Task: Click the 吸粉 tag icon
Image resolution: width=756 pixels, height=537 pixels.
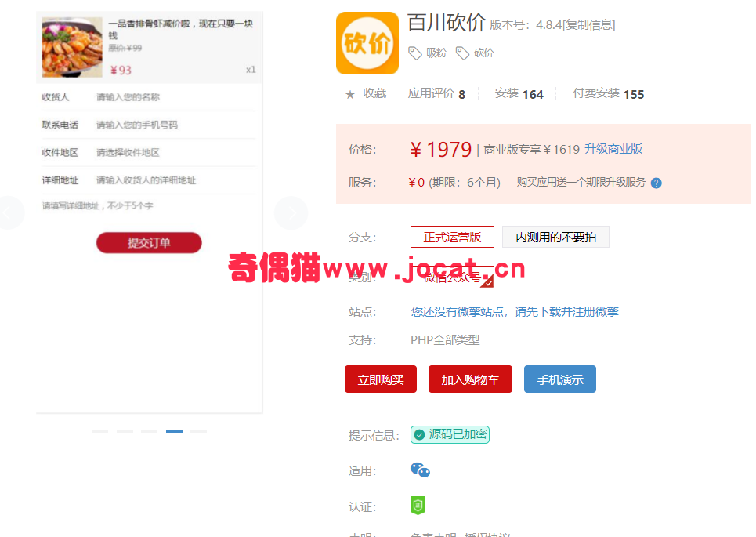Action: (414, 53)
